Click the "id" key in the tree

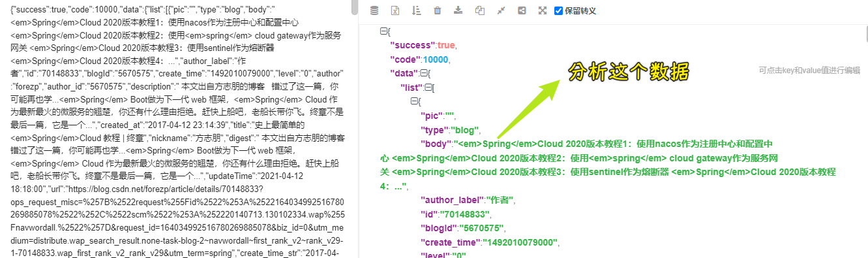point(429,214)
